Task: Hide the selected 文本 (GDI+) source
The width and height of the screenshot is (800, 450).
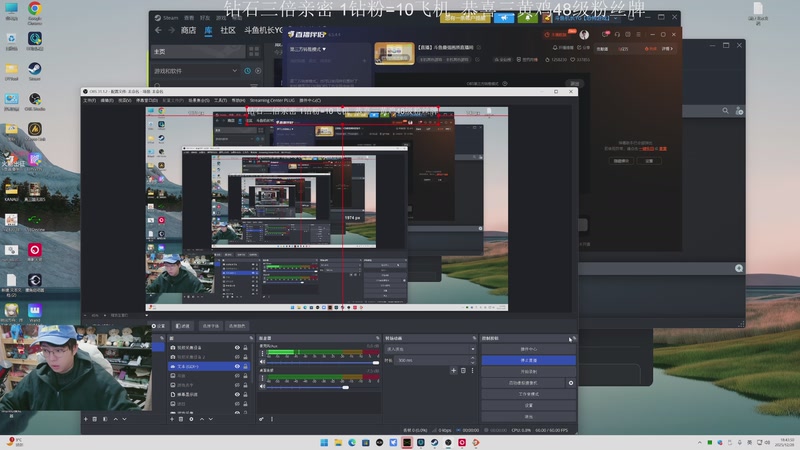Action: click(x=237, y=366)
